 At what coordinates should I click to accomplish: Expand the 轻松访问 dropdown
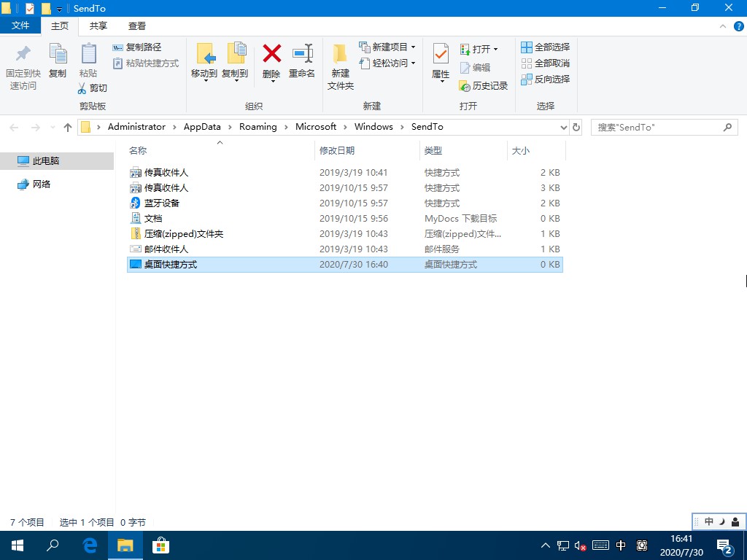click(x=389, y=63)
